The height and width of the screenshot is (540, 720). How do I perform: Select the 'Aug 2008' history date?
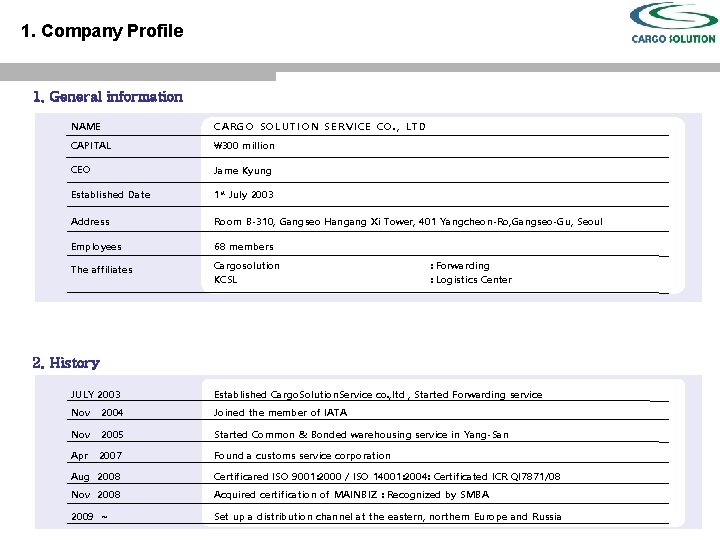pyautogui.click(x=96, y=477)
